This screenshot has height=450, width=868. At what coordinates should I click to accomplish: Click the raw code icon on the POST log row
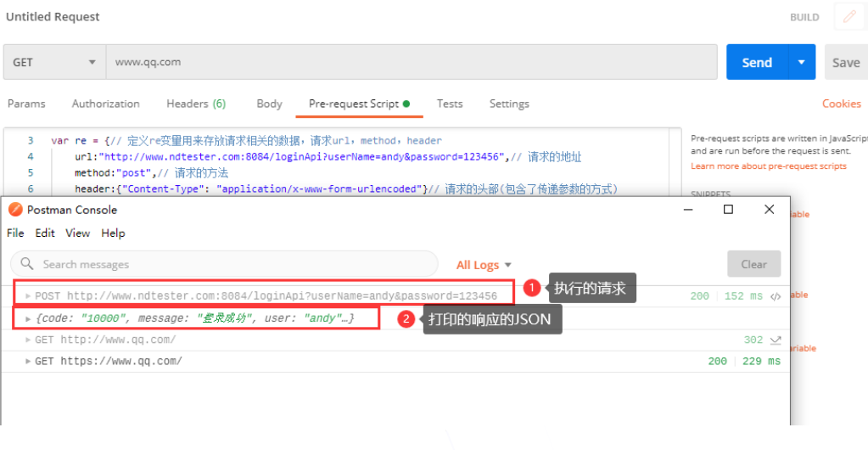tap(776, 296)
